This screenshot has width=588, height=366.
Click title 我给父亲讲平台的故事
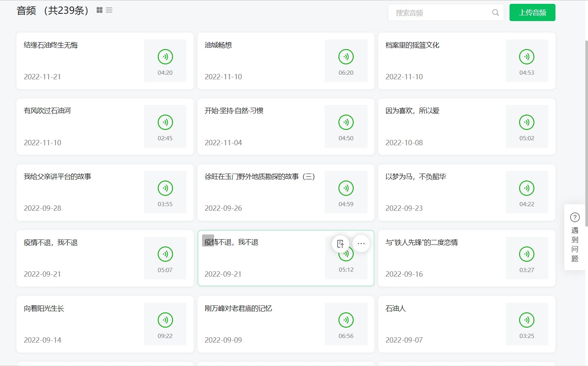[x=57, y=176]
